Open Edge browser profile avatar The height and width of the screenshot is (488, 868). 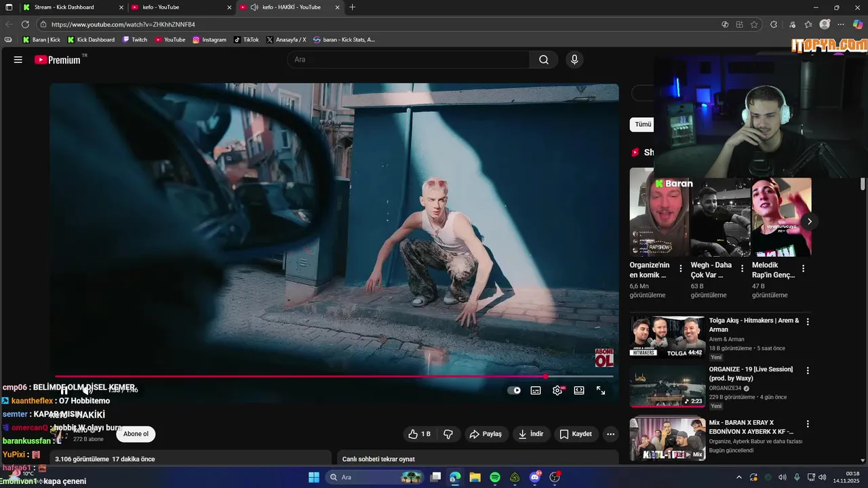825,24
